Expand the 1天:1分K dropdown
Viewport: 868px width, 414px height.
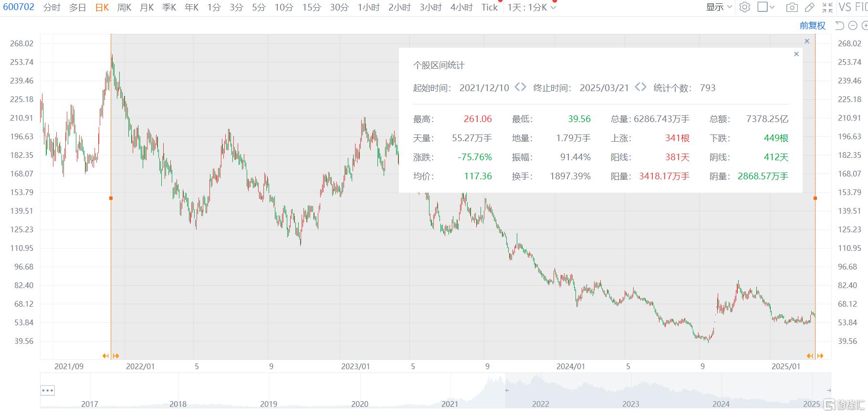pos(532,7)
